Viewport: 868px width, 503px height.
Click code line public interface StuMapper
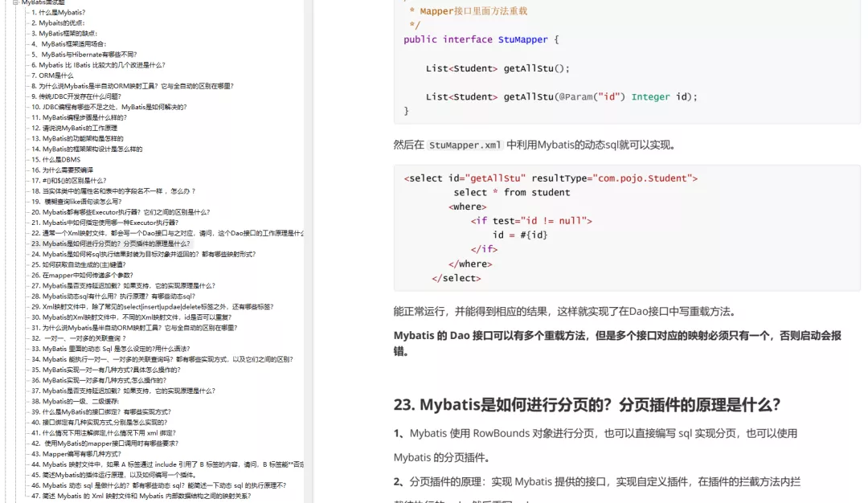pyautogui.click(x=481, y=40)
